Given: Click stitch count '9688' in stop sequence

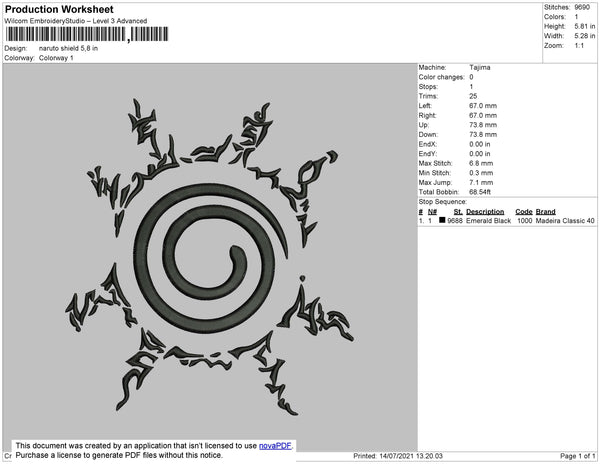Looking at the screenshot, I should pos(455,221).
